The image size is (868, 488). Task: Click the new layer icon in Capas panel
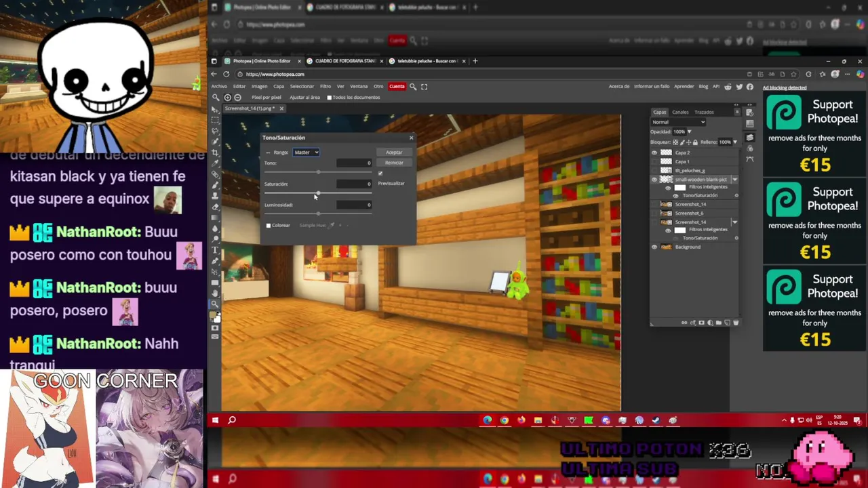[728, 323]
